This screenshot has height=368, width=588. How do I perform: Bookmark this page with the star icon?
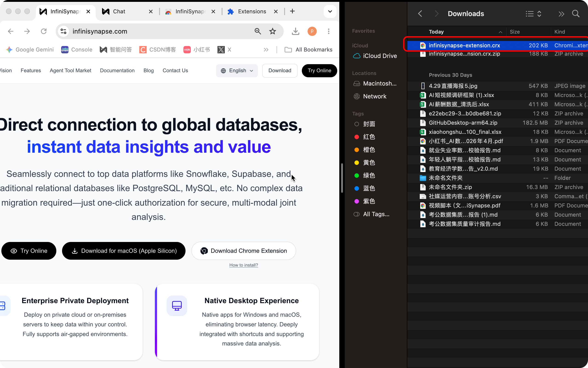pyautogui.click(x=273, y=31)
